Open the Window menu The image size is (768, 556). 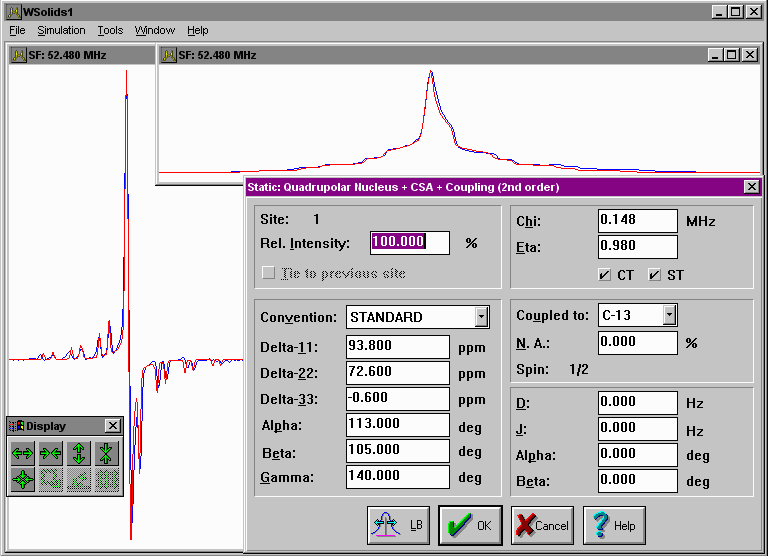point(154,31)
